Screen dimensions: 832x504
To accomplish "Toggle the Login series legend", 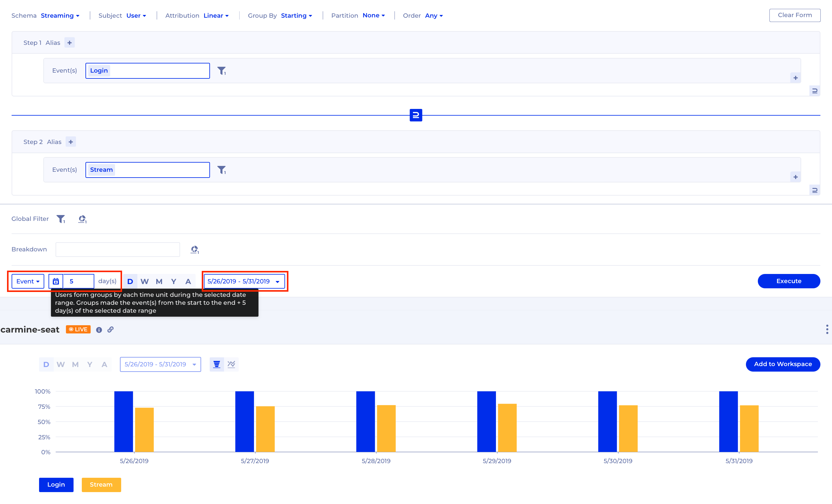I will 56,484.
